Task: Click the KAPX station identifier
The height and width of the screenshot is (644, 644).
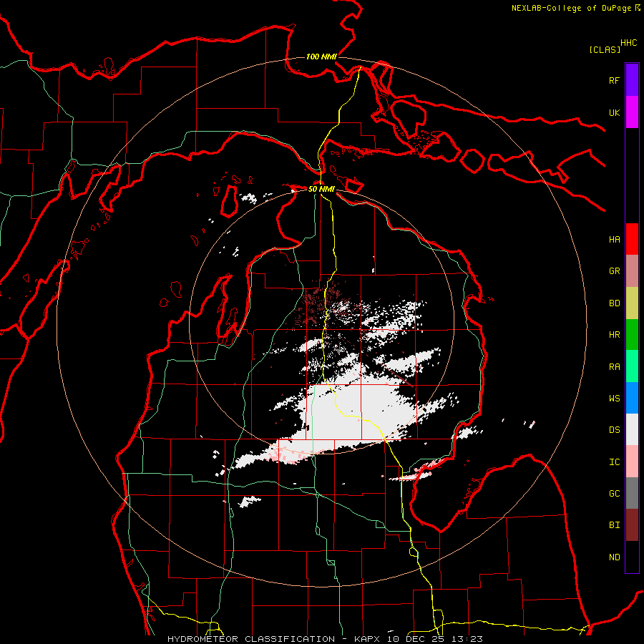Action: pos(369,639)
